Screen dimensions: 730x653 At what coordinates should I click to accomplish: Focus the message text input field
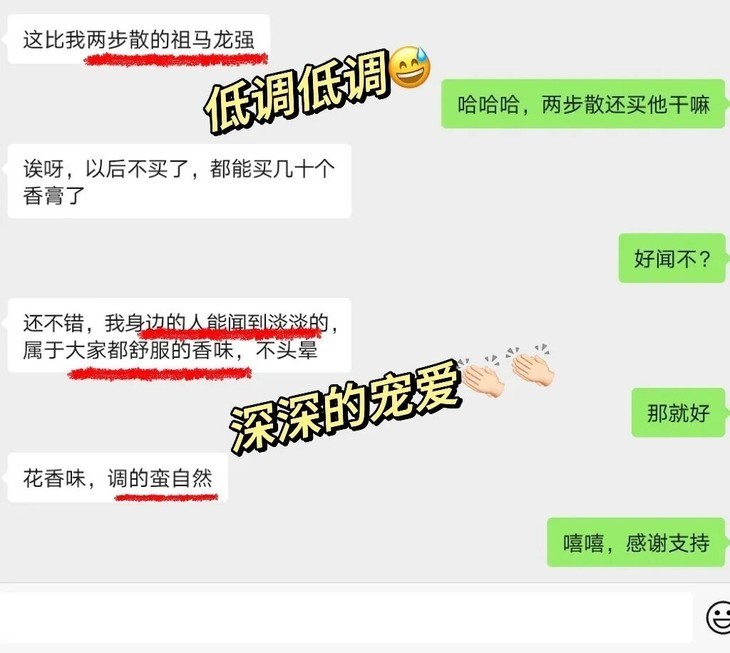click(345, 618)
